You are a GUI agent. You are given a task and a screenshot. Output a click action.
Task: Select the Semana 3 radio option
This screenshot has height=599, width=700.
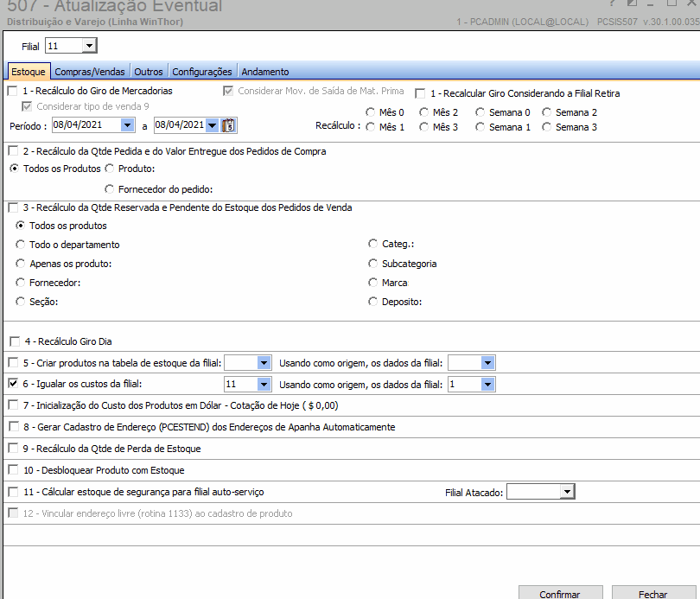click(546, 127)
